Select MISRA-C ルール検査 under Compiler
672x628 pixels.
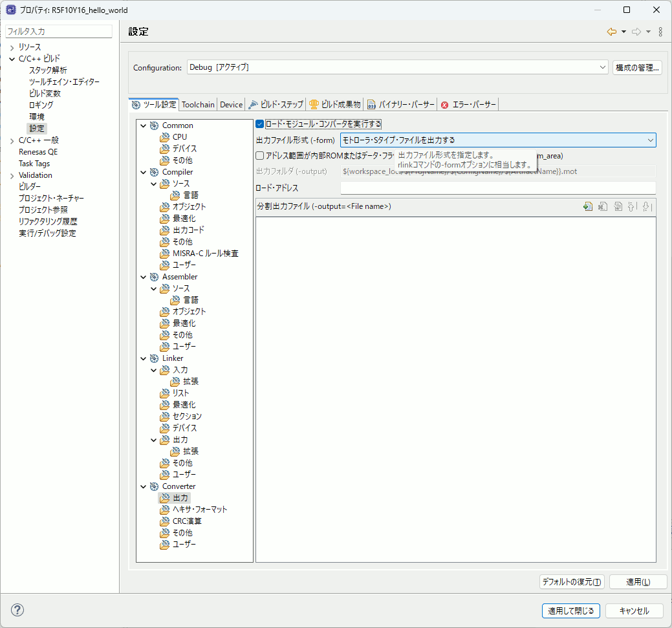205,254
